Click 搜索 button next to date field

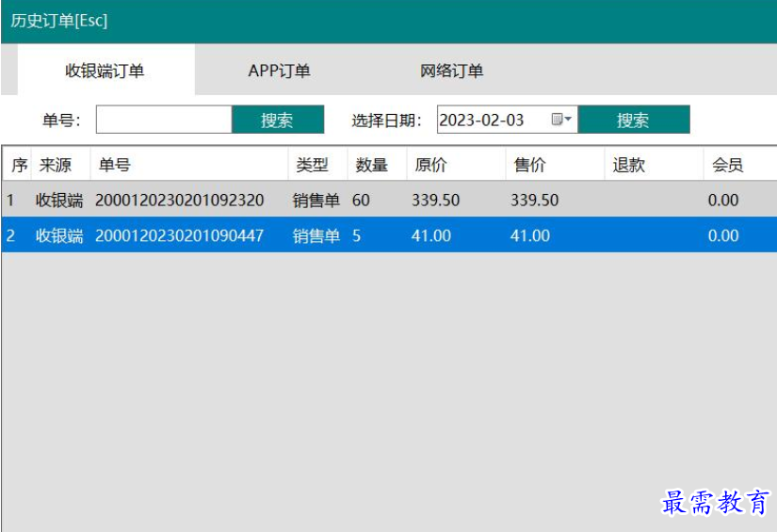633,120
